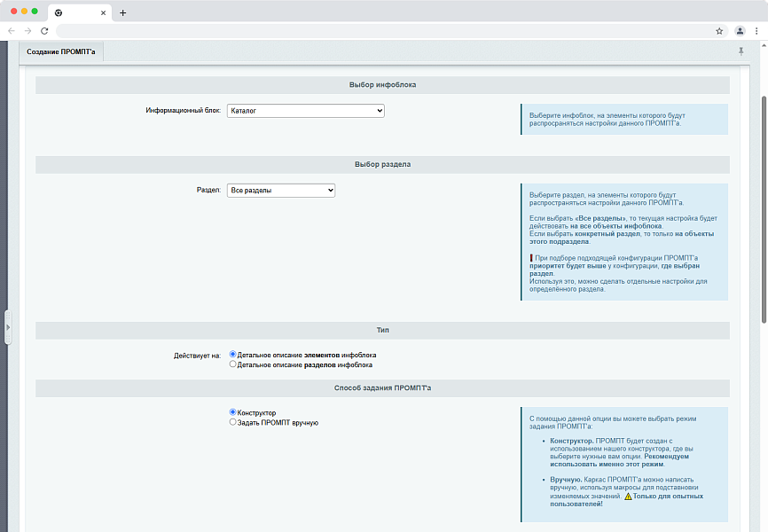Switch to the "Создание ПРОМПТ'а" tab
Screen dimensions: 768x532
[x=62, y=52]
